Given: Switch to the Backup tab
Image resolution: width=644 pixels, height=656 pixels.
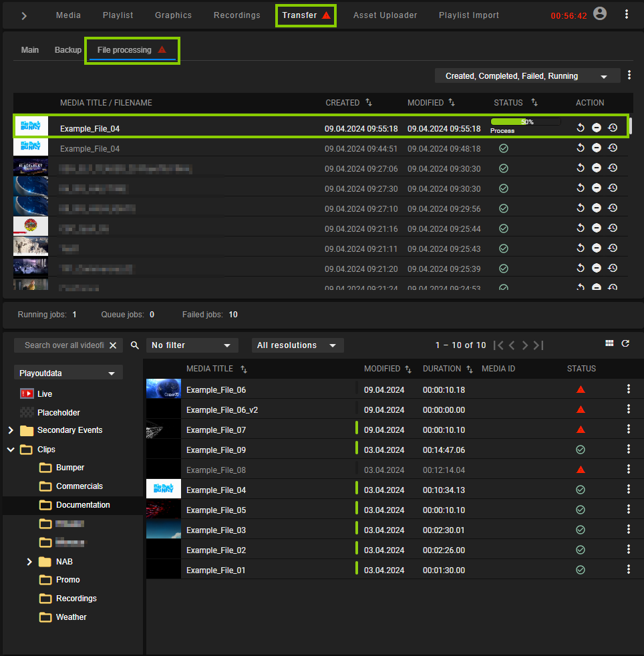Looking at the screenshot, I should [67, 49].
